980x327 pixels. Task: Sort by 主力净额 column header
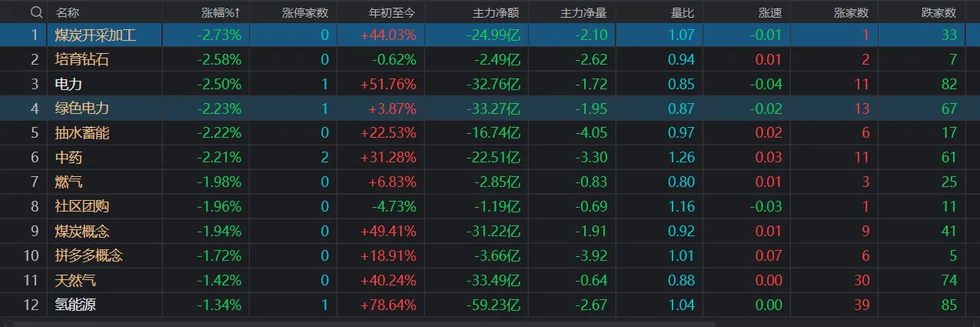point(497,12)
